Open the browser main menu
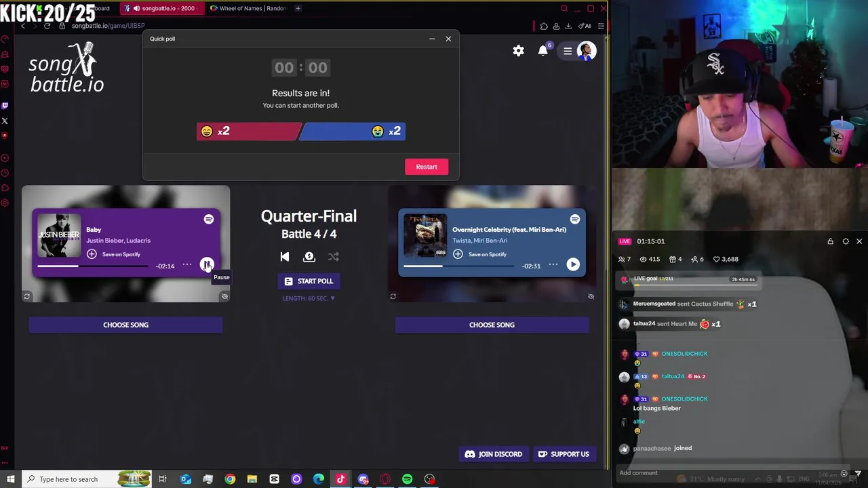 pos(601,26)
